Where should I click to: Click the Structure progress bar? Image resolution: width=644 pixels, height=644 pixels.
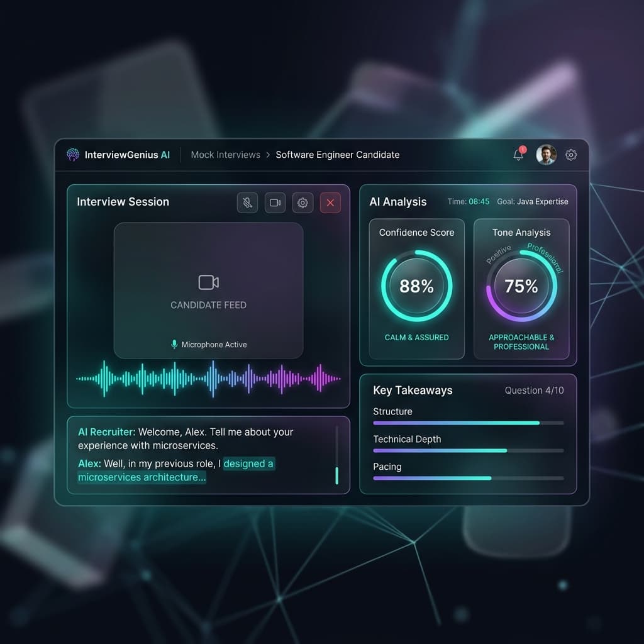[x=468, y=423]
